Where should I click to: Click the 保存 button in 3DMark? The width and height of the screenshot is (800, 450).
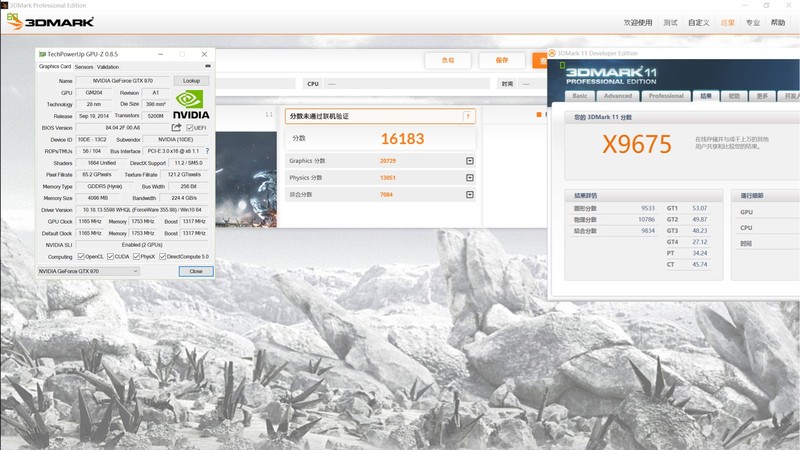tap(502, 60)
